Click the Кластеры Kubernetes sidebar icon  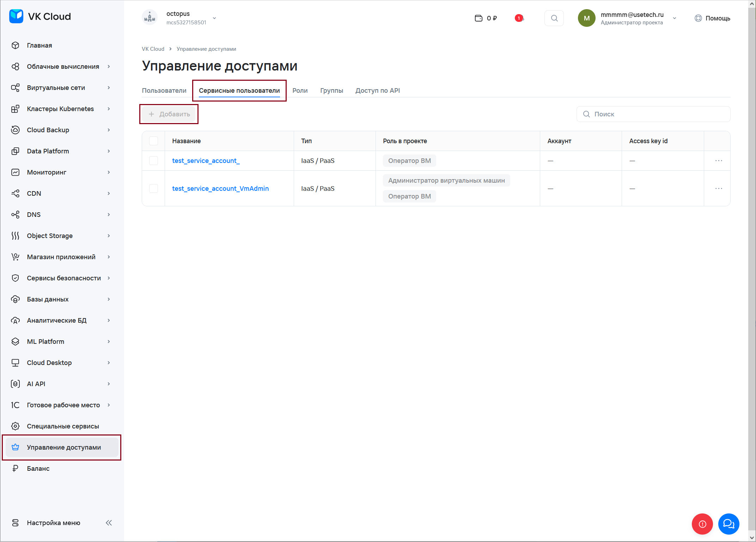15,109
